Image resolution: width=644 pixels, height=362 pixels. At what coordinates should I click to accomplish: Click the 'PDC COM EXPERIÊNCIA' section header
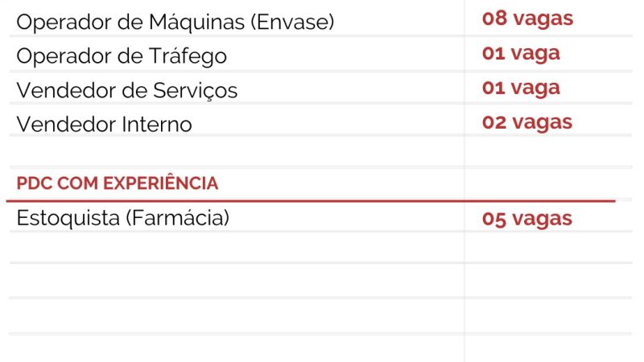tap(118, 183)
